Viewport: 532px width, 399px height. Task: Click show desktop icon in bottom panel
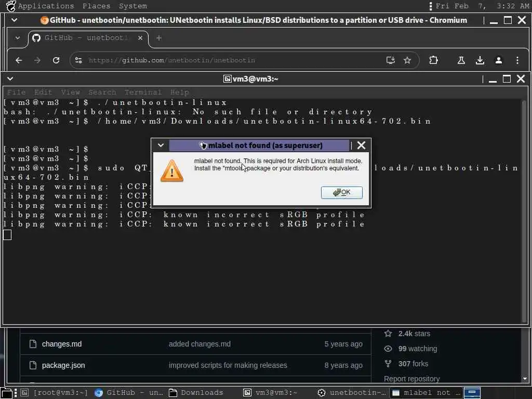coord(6,393)
